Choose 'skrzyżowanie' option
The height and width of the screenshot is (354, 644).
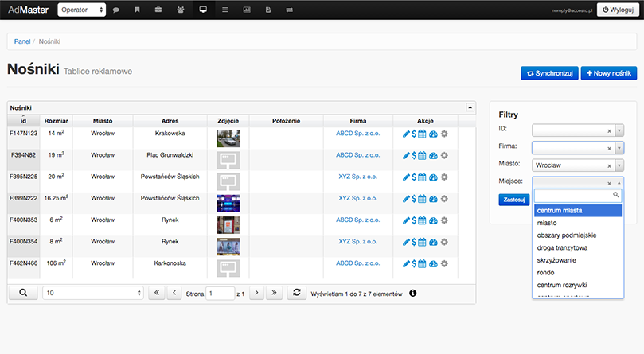click(x=578, y=260)
